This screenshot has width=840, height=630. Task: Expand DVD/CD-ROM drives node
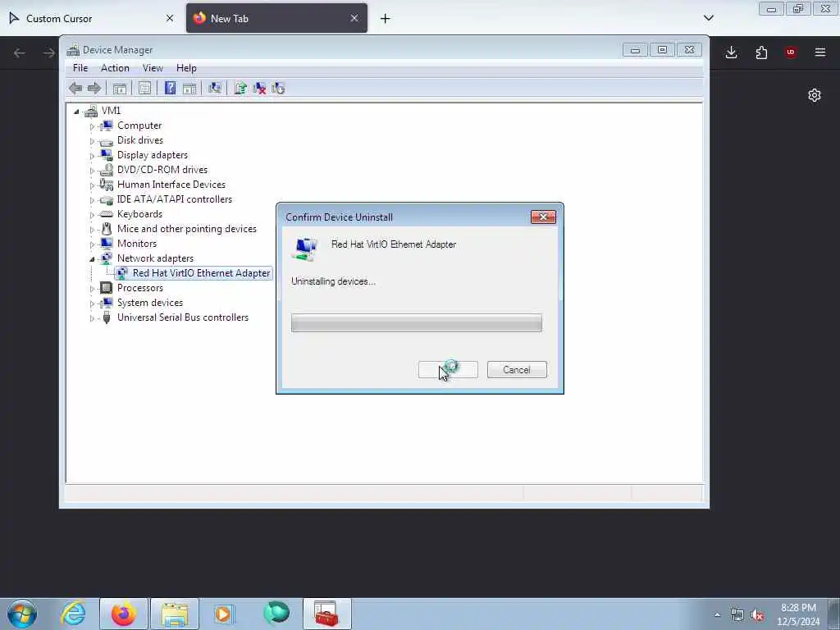click(x=92, y=171)
